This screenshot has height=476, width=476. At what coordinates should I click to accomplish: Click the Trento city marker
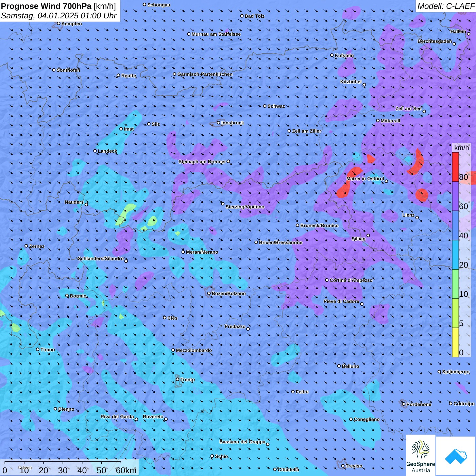177,379
